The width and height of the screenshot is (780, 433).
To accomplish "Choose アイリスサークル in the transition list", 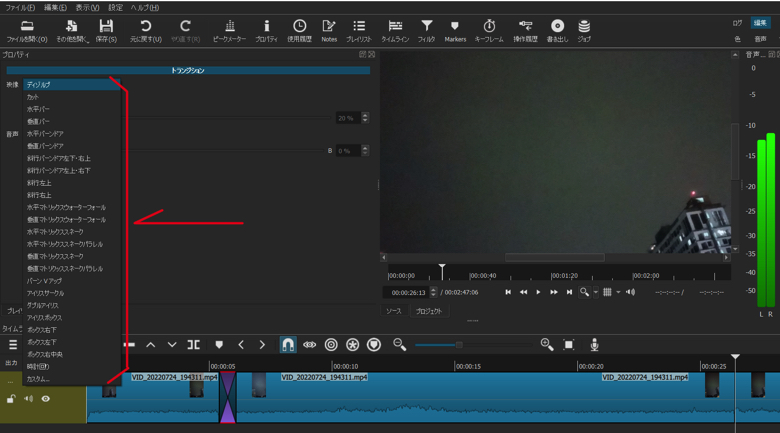I will coord(72,293).
